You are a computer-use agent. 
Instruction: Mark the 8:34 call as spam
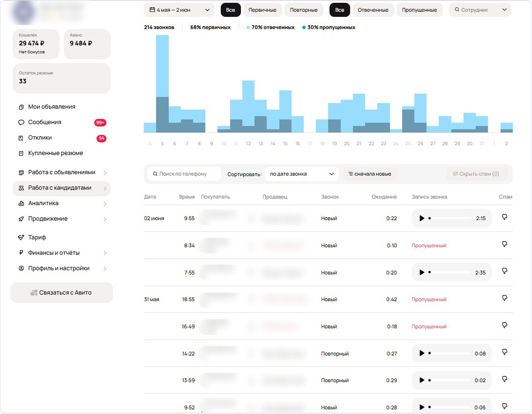point(505,244)
